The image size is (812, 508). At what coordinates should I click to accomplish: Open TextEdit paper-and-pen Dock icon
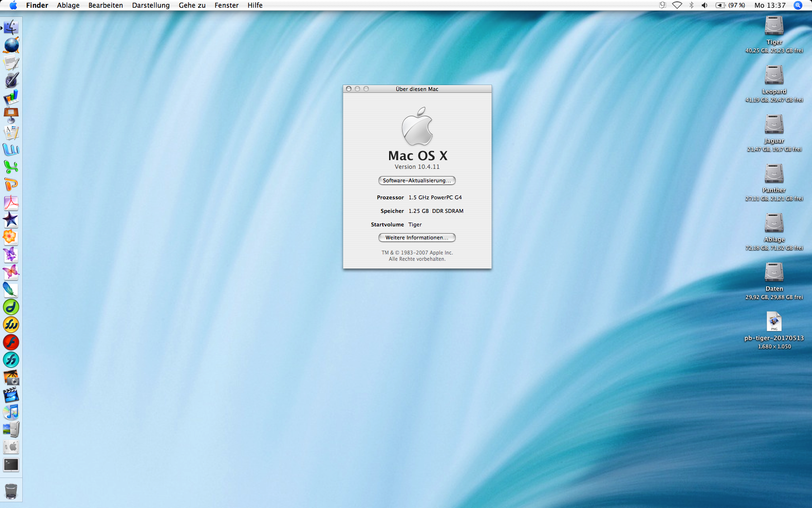(x=11, y=62)
